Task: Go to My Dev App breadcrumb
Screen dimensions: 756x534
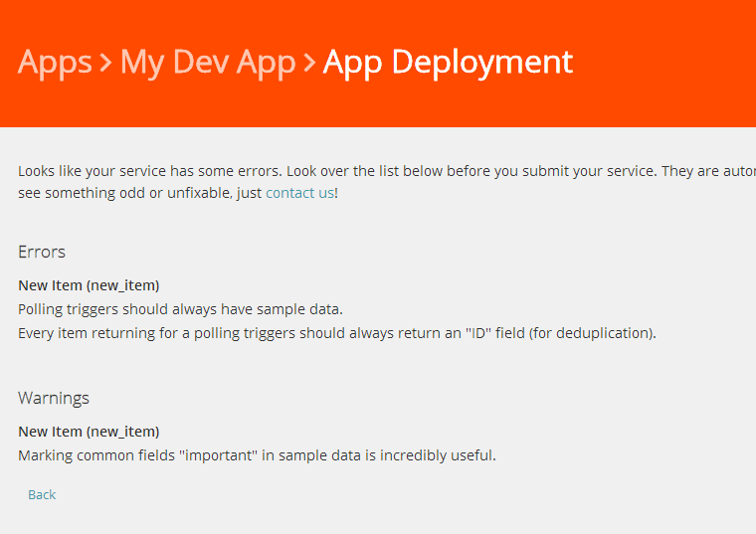Action: 208,63
